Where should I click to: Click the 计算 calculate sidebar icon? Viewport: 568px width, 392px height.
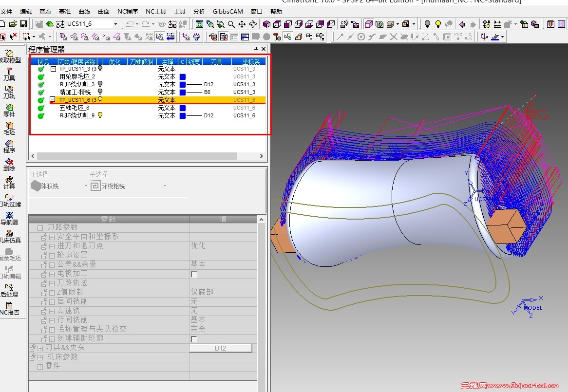pos(9,183)
